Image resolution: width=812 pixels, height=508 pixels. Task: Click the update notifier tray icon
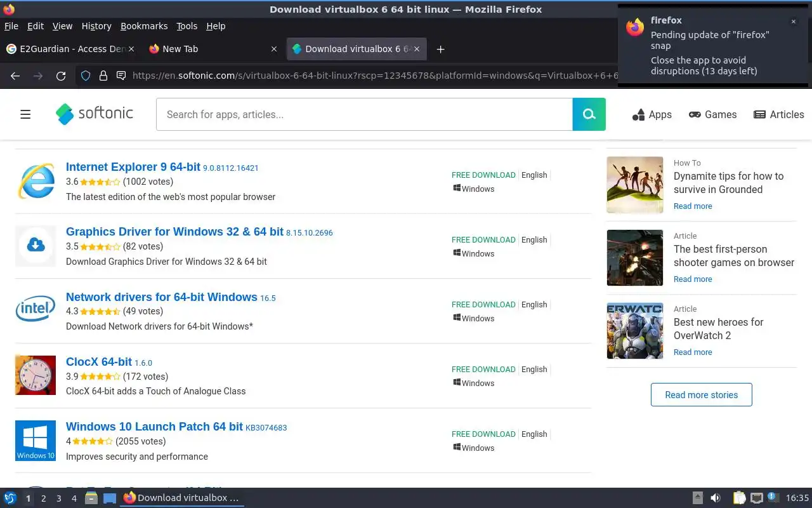click(773, 497)
